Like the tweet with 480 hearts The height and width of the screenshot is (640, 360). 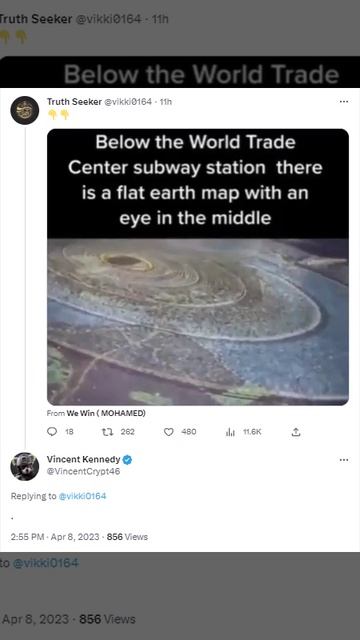point(169,432)
